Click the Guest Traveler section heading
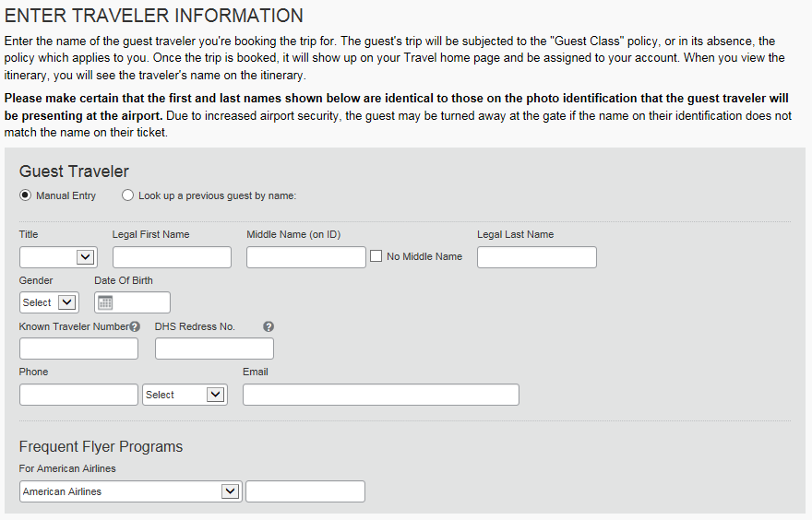 74,171
